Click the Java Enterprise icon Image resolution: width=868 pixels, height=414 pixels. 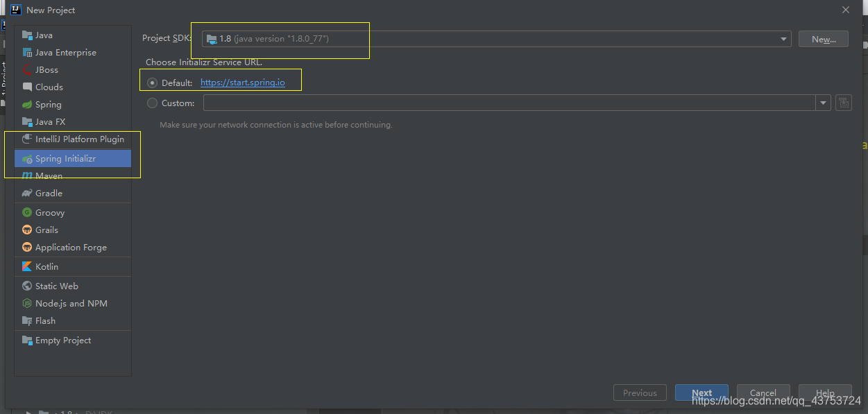pos(27,53)
